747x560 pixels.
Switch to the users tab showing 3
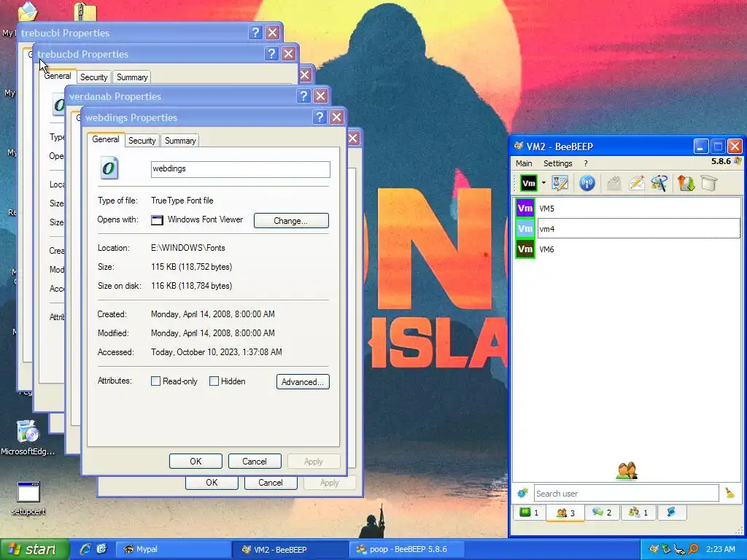[x=565, y=513]
